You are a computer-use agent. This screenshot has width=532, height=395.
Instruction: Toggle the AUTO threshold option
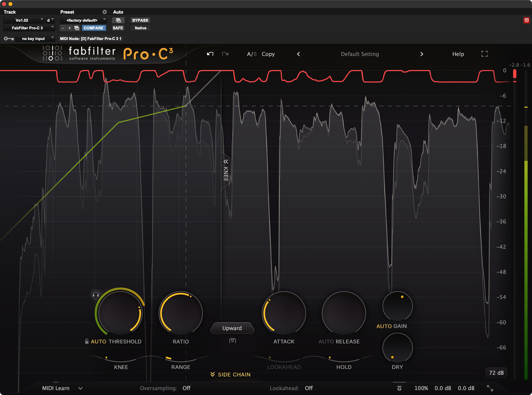tap(98, 341)
